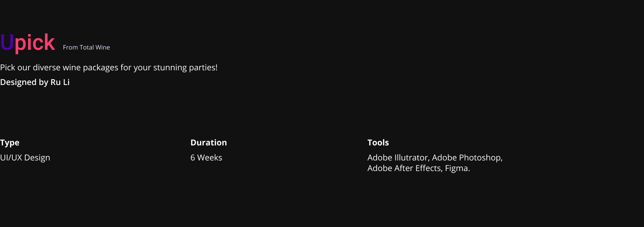Select the words Total Wine in the subtitle
This screenshot has width=644, height=227.
pyautogui.click(x=95, y=47)
